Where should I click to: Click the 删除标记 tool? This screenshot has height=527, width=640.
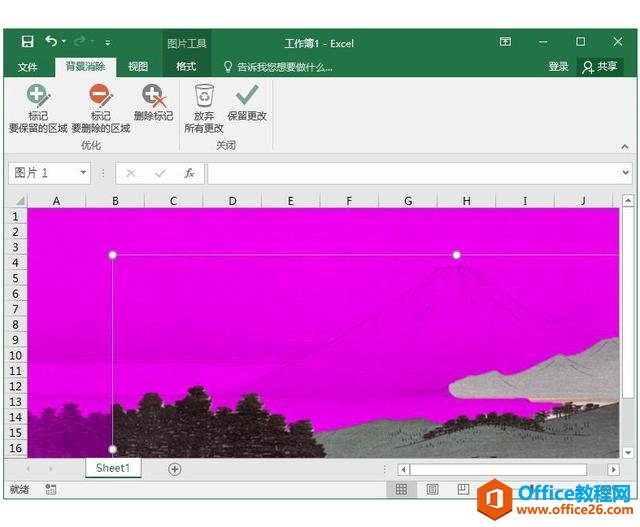pyautogui.click(x=153, y=103)
